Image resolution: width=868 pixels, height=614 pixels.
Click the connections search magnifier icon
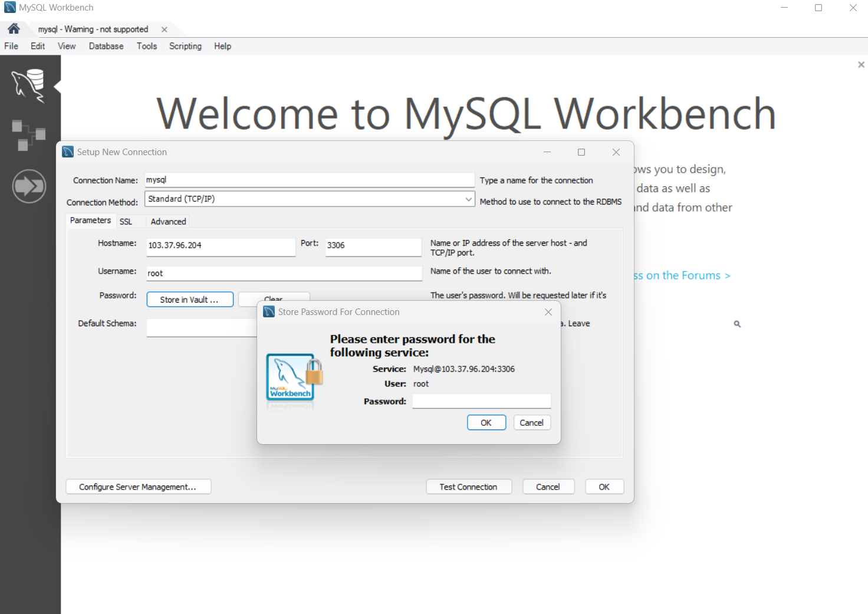point(737,324)
